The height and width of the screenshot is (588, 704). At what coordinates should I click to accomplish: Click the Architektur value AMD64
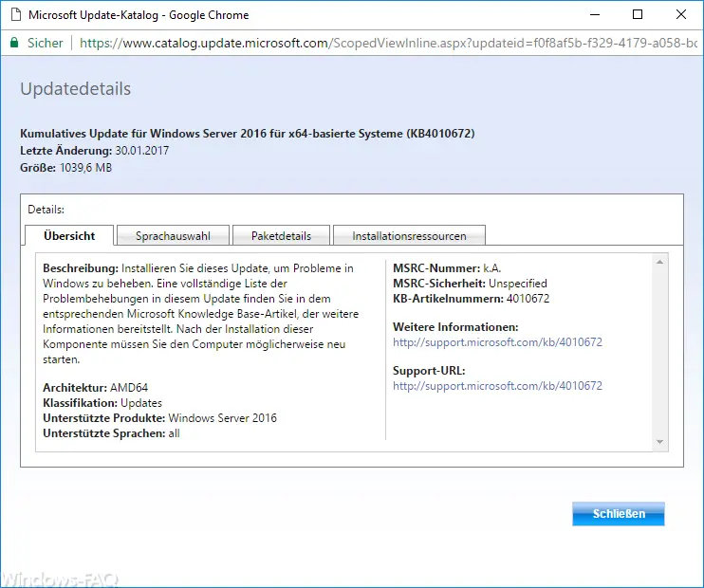[x=129, y=387]
